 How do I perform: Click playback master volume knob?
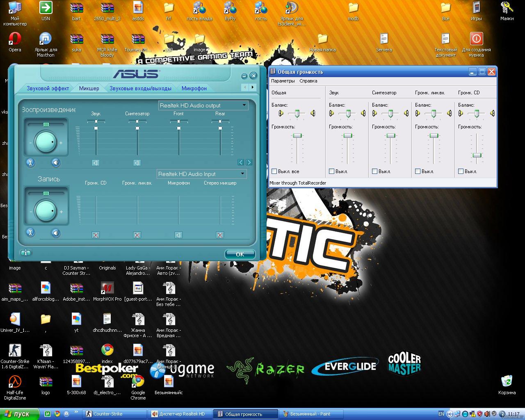click(46, 142)
